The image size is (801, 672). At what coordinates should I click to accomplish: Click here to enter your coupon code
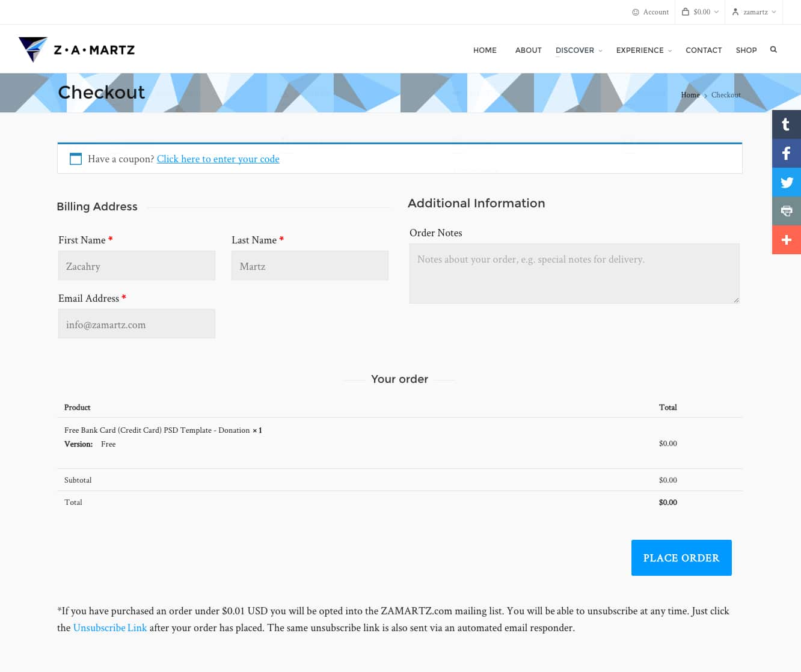[218, 159]
